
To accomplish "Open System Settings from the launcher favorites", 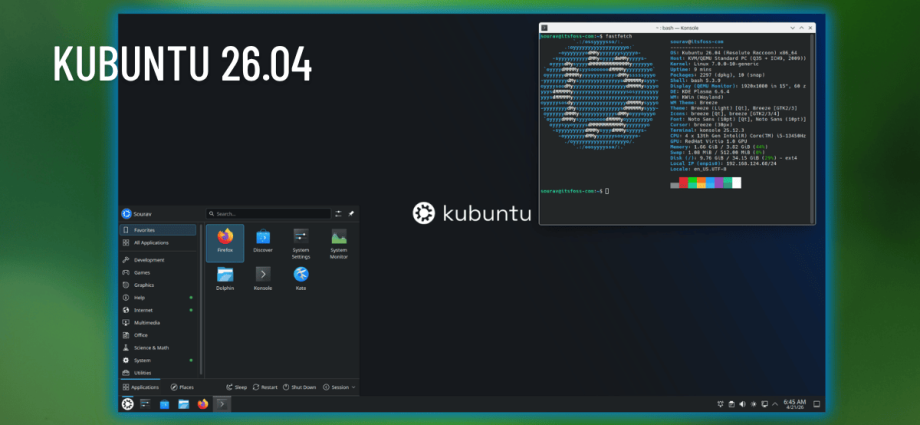I will [301, 242].
